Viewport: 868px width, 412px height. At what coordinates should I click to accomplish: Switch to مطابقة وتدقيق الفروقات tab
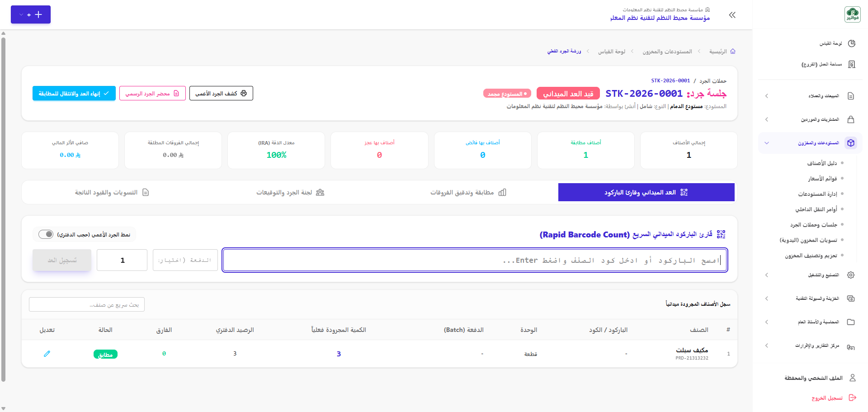(468, 192)
